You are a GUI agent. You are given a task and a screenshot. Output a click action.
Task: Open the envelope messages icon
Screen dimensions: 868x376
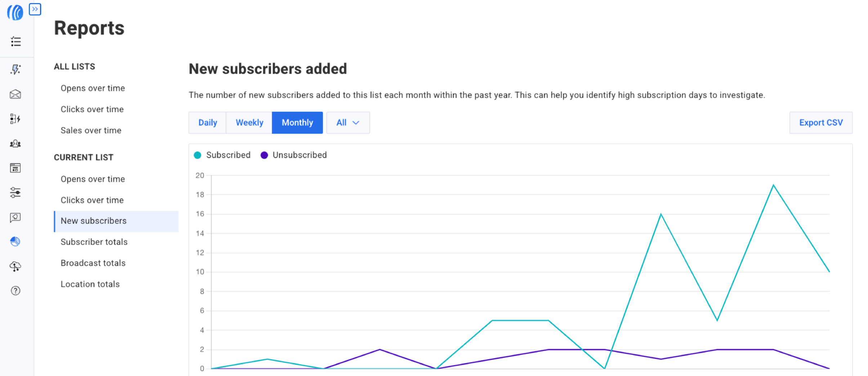[15, 94]
